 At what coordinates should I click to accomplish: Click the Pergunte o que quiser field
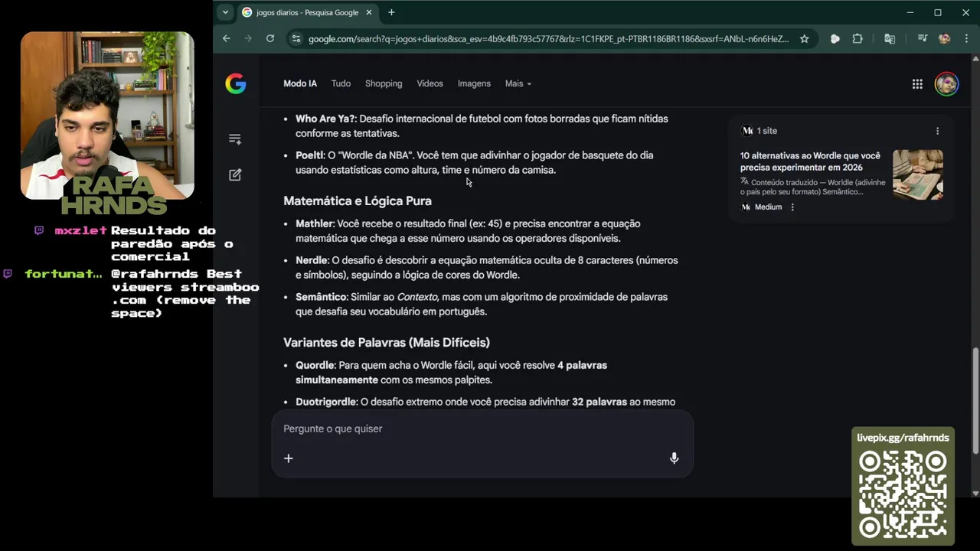[x=475, y=429]
